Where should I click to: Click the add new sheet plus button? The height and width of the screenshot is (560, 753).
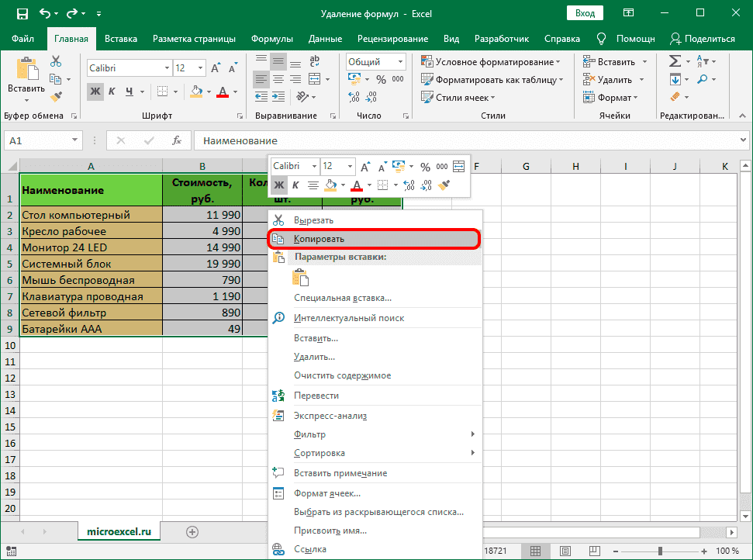point(192,531)
